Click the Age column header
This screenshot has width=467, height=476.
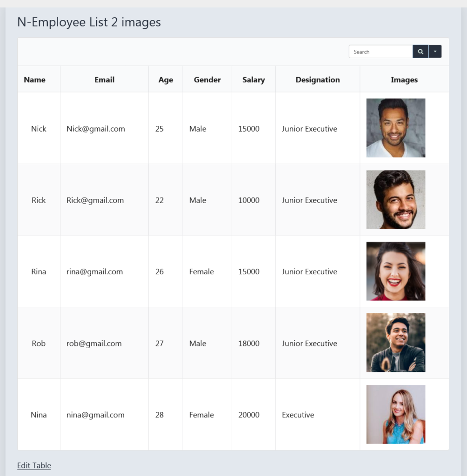click(x=166, y=79)
